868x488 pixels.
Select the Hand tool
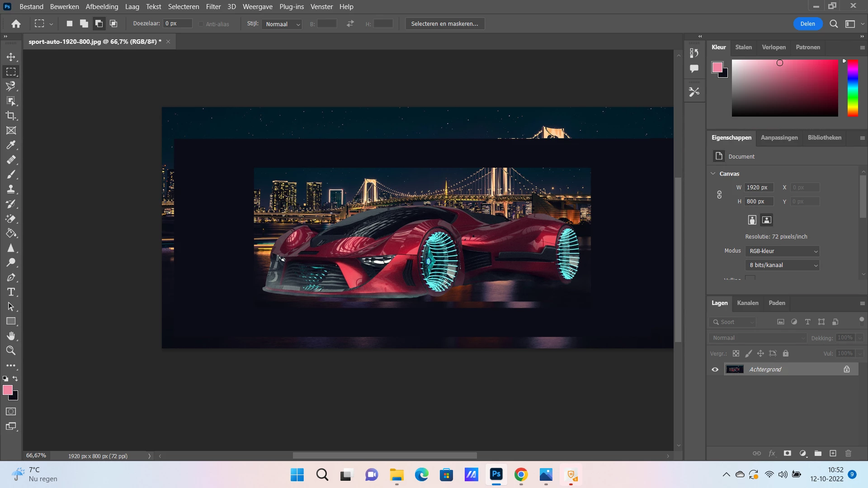pos(11,336)
